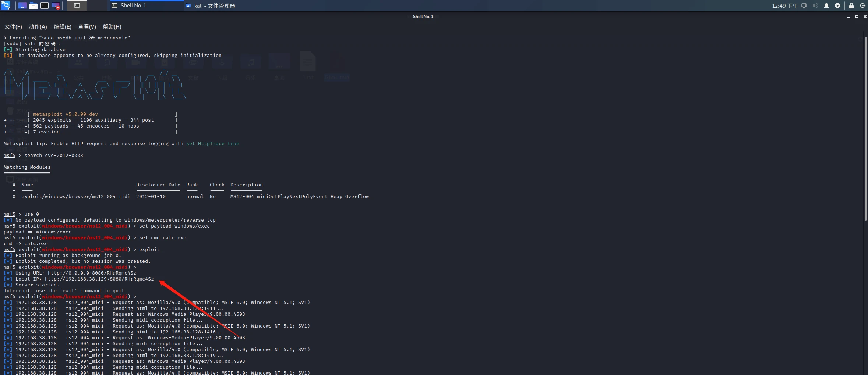The height and width of the screenshot is (375, 868).
Task: Click the 'metasploit v5.0.99-dev' version text
Action: click(x=66, y=114)
